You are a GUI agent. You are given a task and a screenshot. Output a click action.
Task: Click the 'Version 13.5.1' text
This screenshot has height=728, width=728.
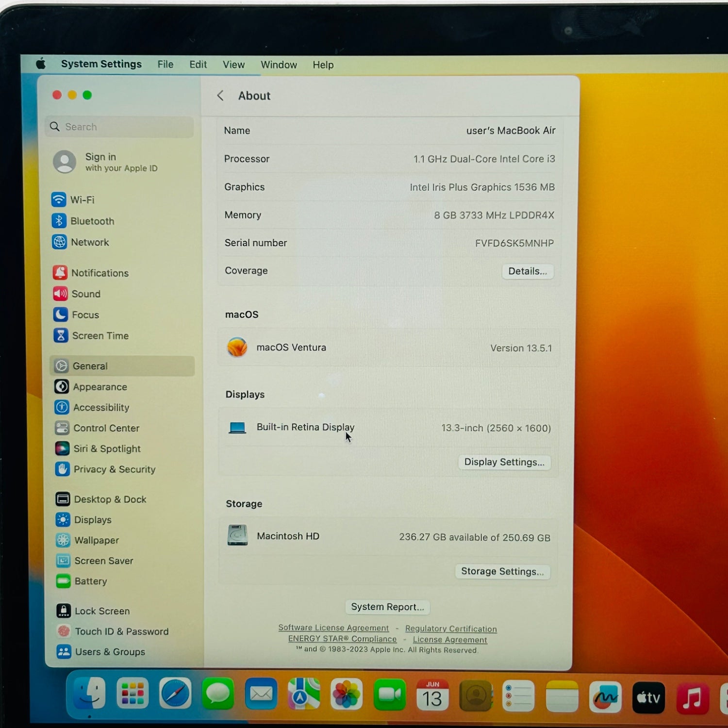tap(521, 348)
